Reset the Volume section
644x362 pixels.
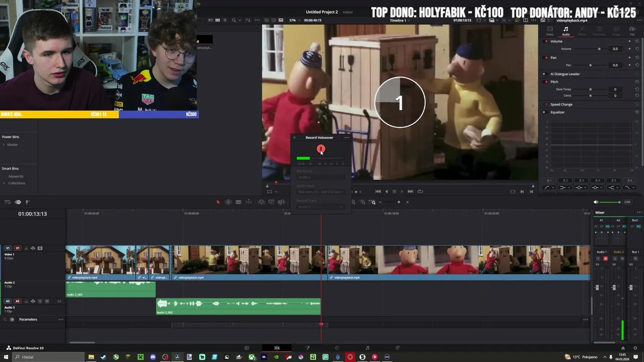coord(637,41)
